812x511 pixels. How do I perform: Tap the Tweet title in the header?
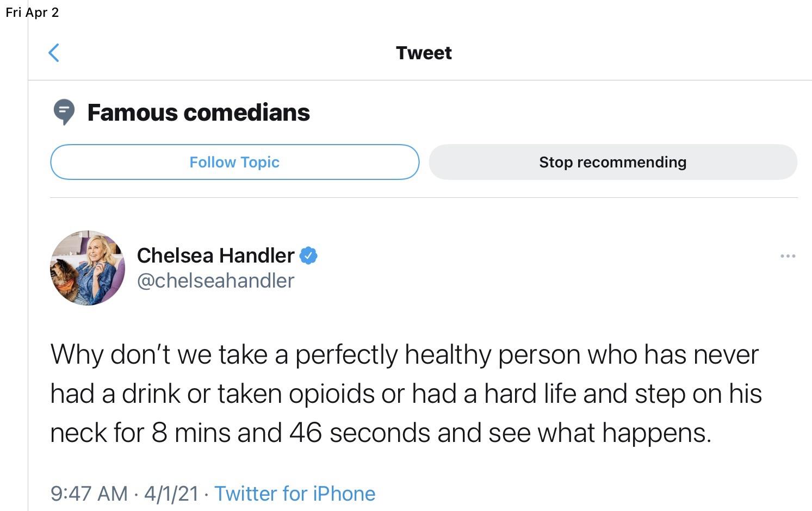pos(424,53)
